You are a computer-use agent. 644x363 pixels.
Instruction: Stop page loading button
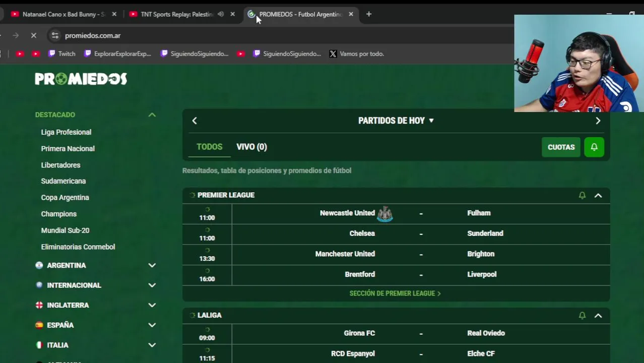(34, 35)
